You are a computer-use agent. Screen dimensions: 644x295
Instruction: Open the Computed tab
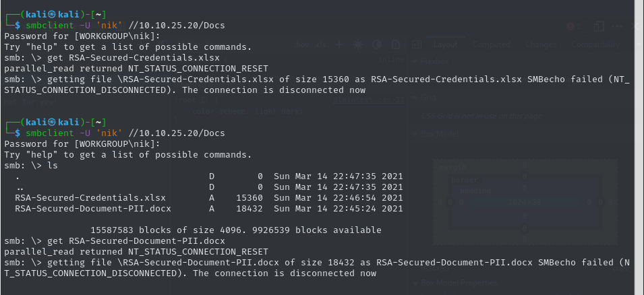pyautogui.click(x=491, y=44)
